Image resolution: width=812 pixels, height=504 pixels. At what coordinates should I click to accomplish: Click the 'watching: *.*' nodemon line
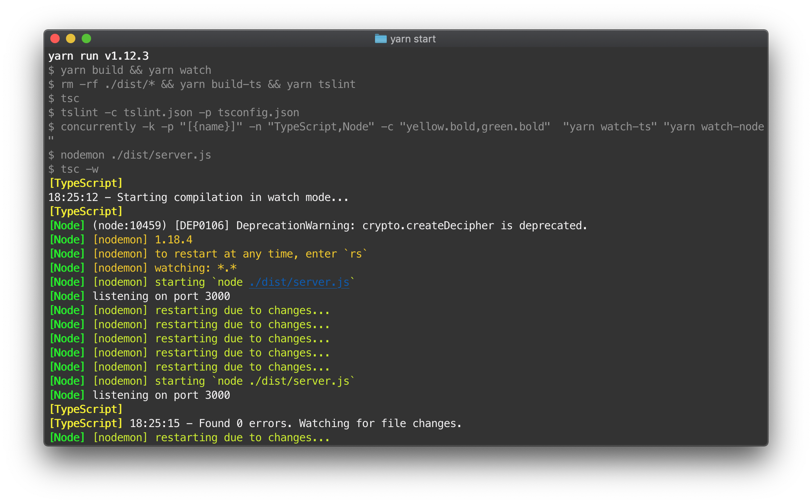[196, 268]
